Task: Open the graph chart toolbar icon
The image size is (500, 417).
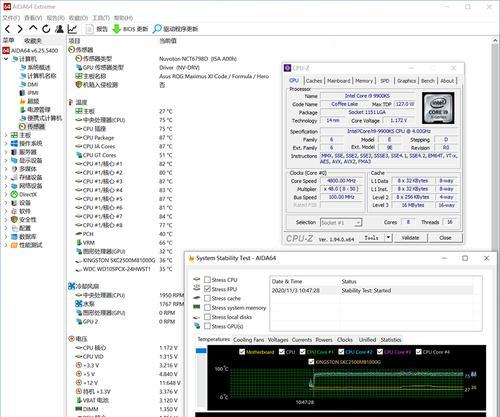Action: pyautogui.click(x=72, y=29)
